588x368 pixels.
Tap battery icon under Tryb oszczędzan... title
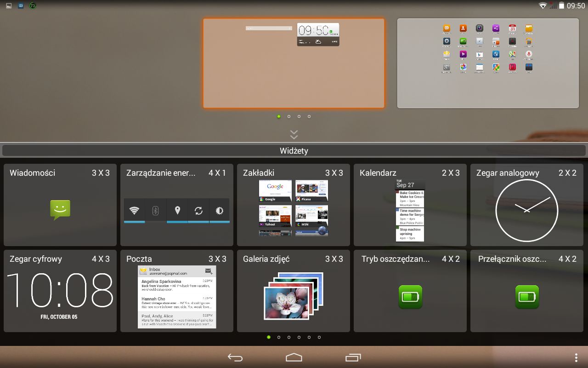(410, 297)
